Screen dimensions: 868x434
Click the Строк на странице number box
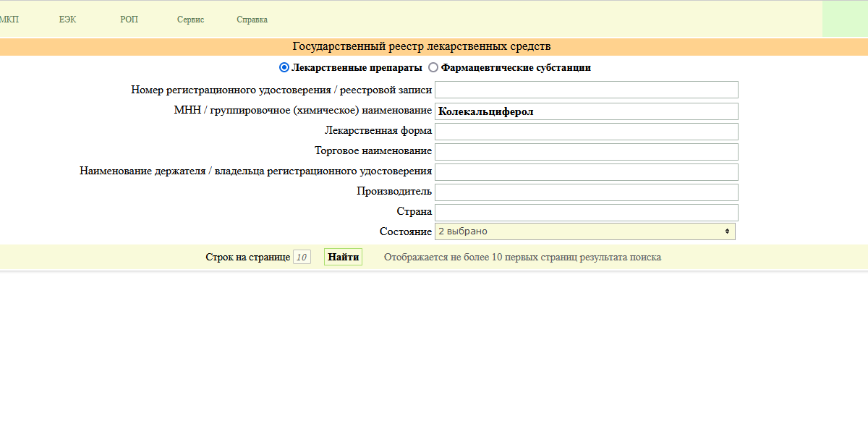302,258
